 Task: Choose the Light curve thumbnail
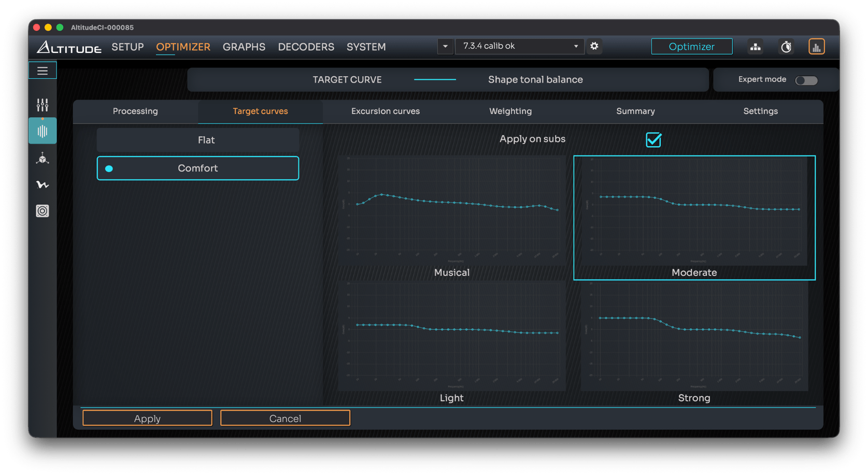pos(451,343)
